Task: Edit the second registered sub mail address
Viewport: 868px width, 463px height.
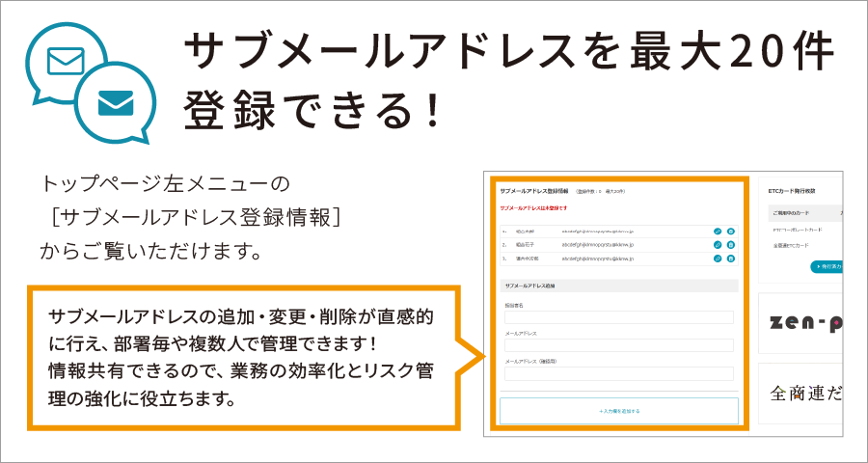Action: point(718,245)
